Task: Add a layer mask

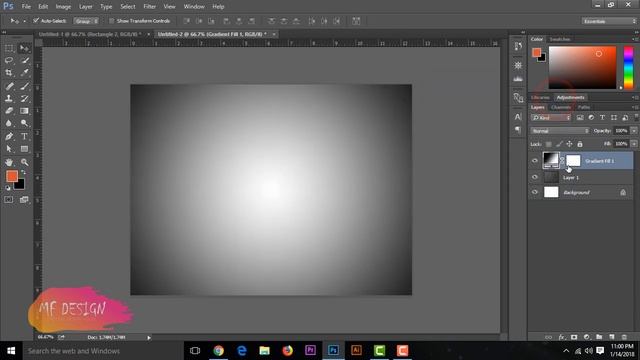Action: point(574,337)
